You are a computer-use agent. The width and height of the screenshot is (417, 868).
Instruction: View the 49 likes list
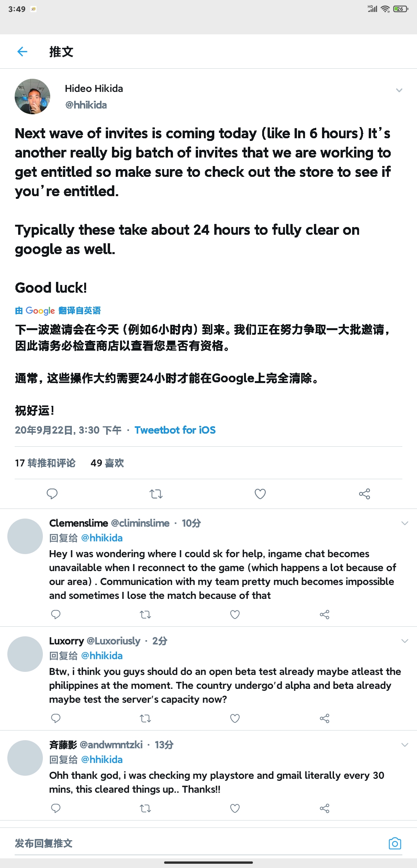point(107,463)
